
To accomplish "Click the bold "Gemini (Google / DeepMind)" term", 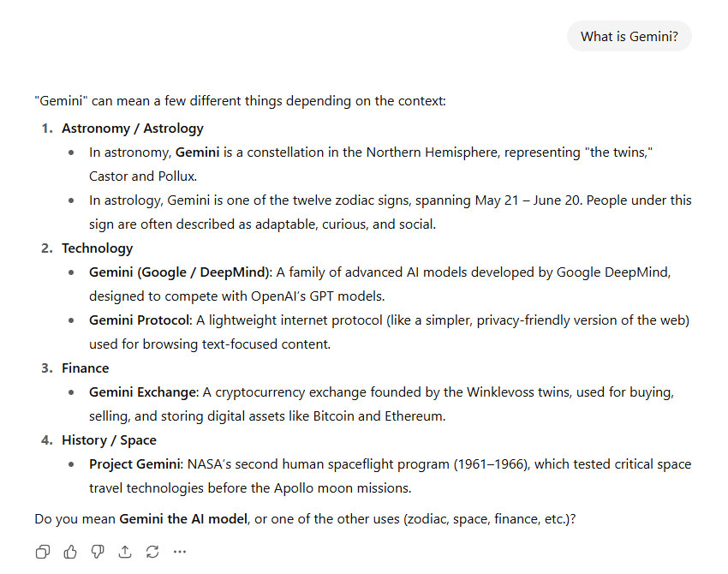I will tap(180, 272).
